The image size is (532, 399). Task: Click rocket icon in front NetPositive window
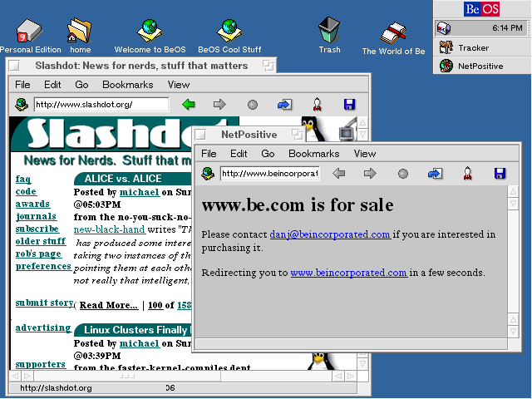[x=467, y=173]
